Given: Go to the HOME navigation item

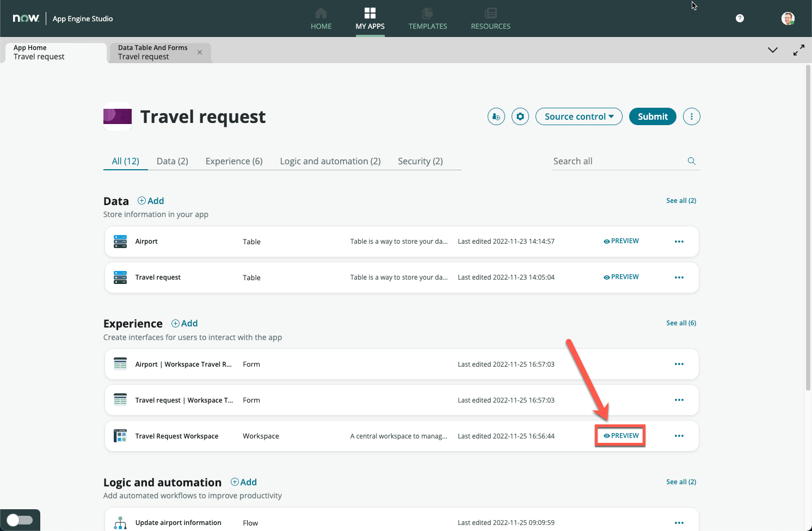Looking at the screenshot, I should (x=321, y=19).
